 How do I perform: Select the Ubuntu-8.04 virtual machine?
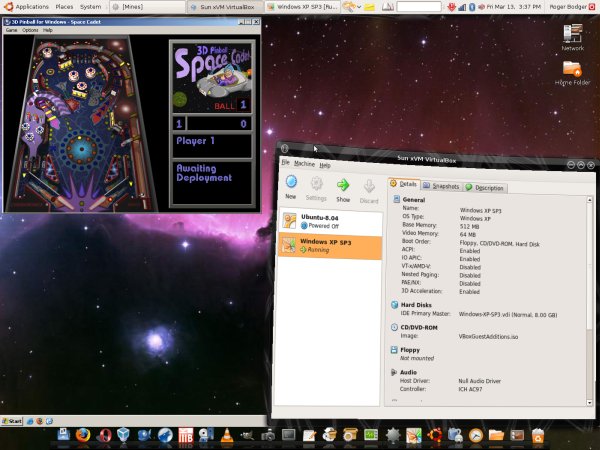(x=331, y=222)
